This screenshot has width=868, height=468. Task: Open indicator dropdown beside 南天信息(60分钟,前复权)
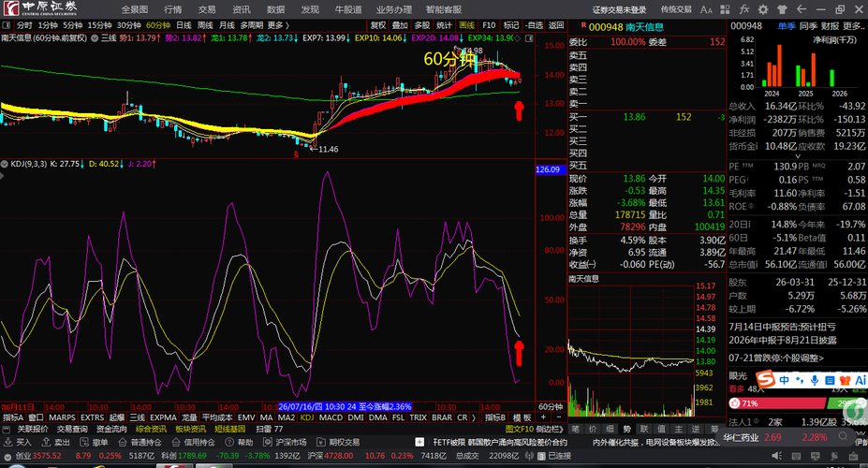pyautogui.click(x=95, y=38)
